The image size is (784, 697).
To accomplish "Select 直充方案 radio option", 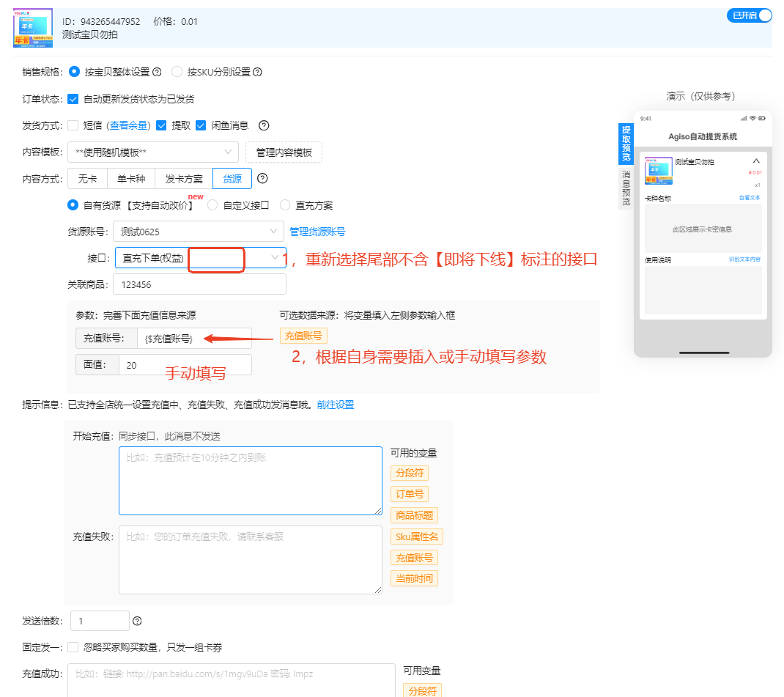I will point(284,205).
